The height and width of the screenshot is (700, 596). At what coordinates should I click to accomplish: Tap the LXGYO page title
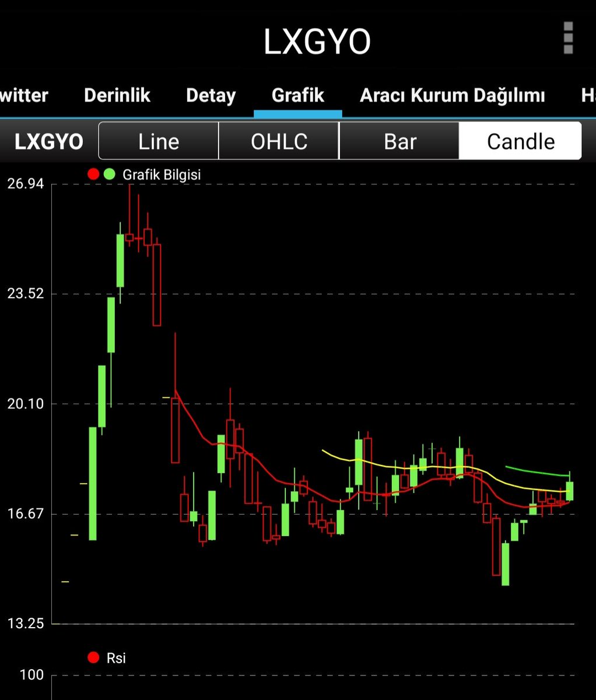pyautogui.click(x=317, y=42)
